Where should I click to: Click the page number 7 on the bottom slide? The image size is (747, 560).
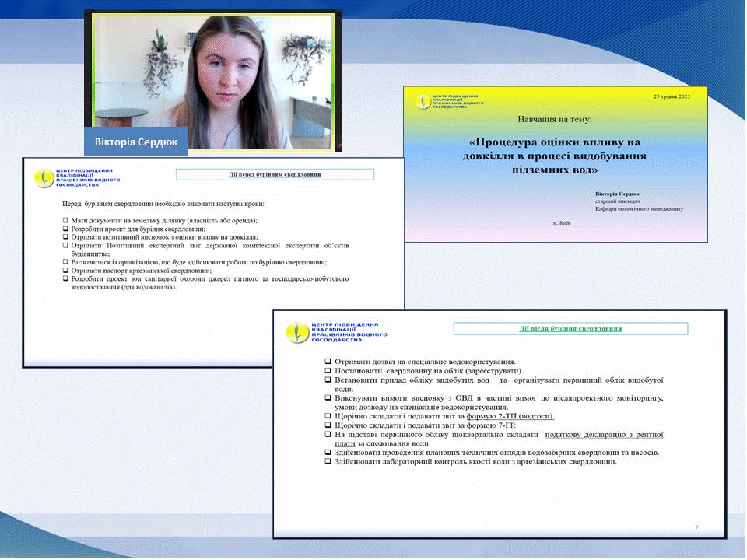tap(696, 527)
